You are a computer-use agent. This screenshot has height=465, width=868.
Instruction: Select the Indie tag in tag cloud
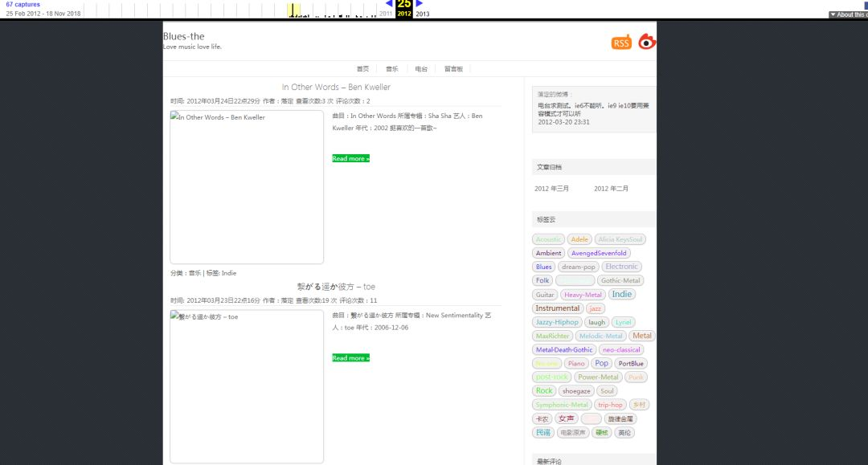pos(622,294)
